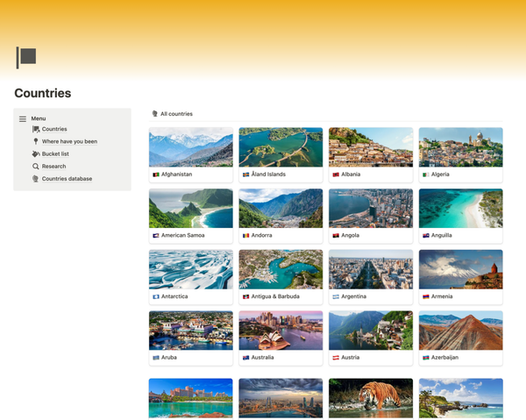Click the Anguilla flag icon

(x=426, y=236)
